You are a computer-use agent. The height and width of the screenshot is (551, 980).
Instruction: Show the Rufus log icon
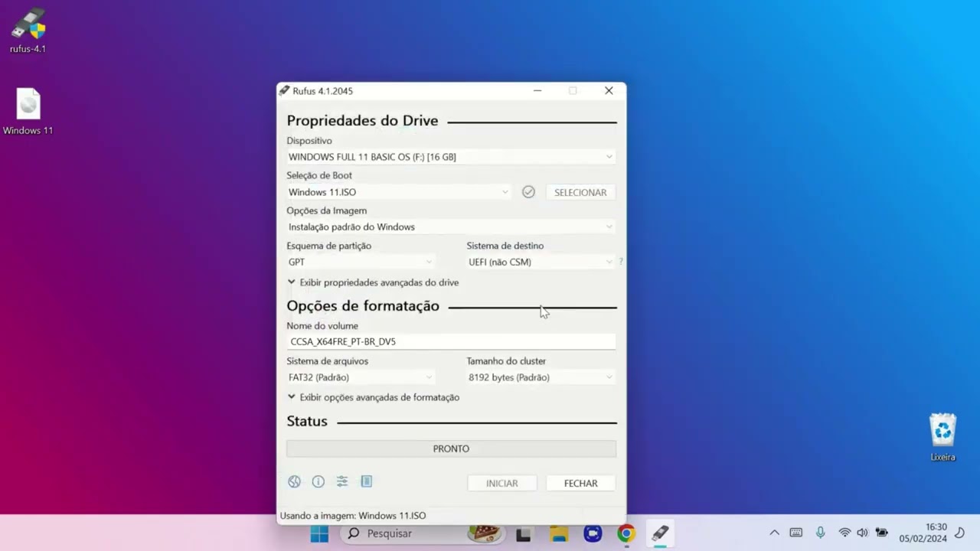coord(366,481)
